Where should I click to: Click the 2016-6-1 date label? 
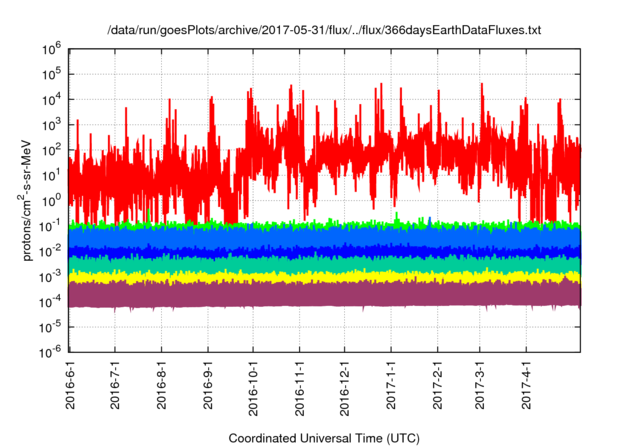pyautogui.click(x=70, y=384)
